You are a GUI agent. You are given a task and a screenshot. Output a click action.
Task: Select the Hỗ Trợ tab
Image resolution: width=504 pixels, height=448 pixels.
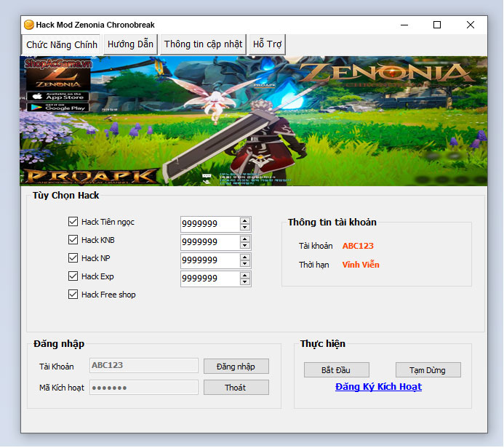click(x=267, y=44)
